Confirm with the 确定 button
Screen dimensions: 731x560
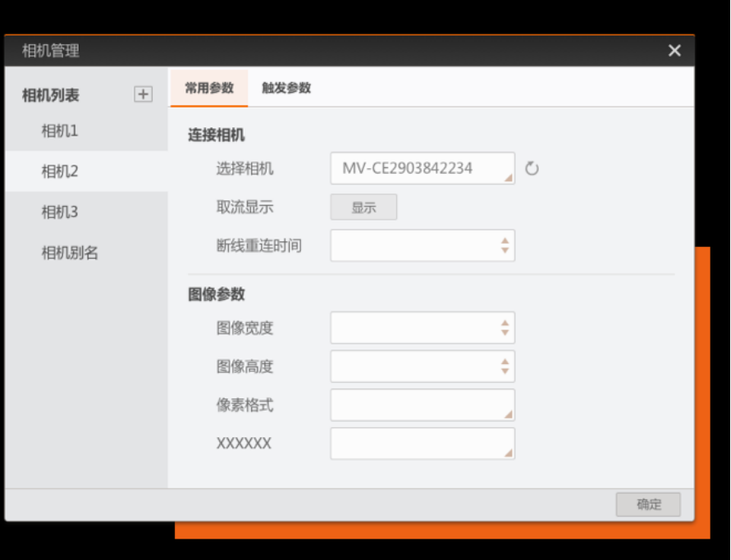coord(648,504)
